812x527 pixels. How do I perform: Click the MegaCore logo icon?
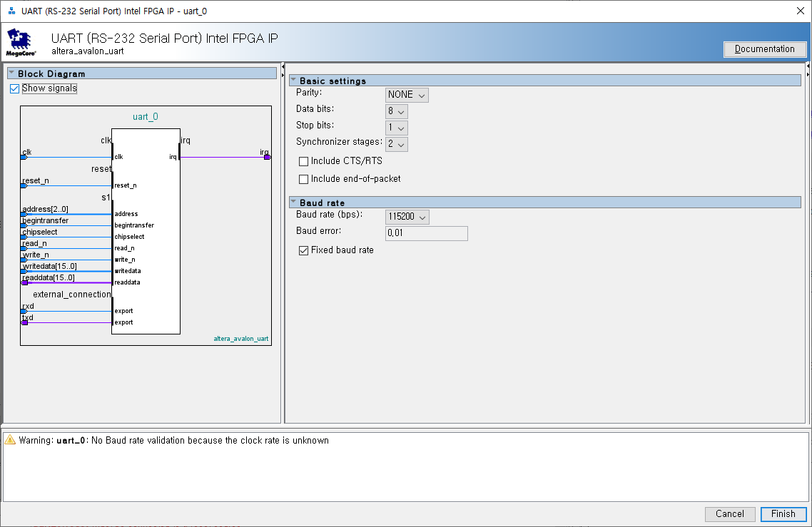(x=21, y=43)
